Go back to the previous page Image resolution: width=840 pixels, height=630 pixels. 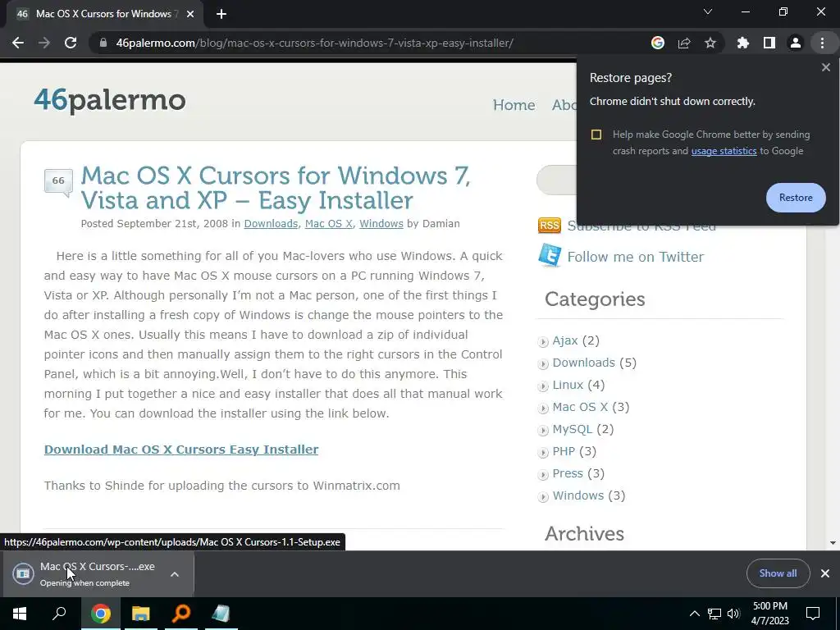[18, 43]
